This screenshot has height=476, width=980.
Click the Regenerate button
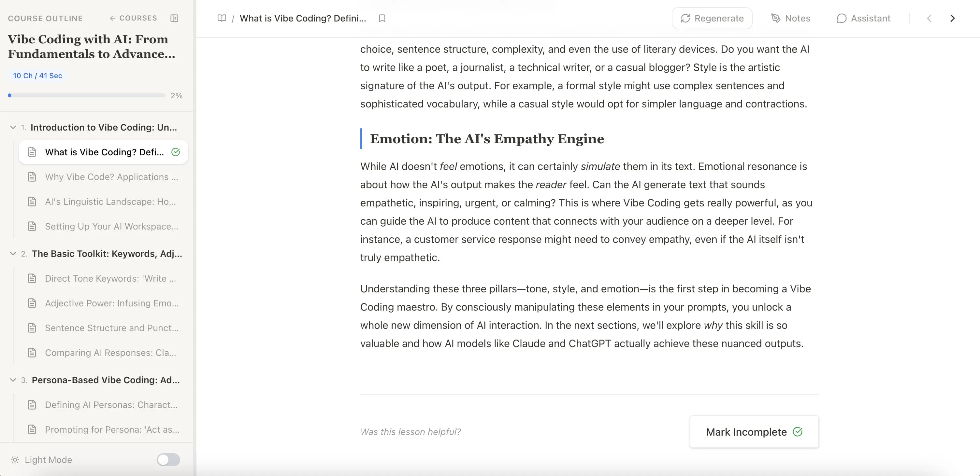click(712, 18)
